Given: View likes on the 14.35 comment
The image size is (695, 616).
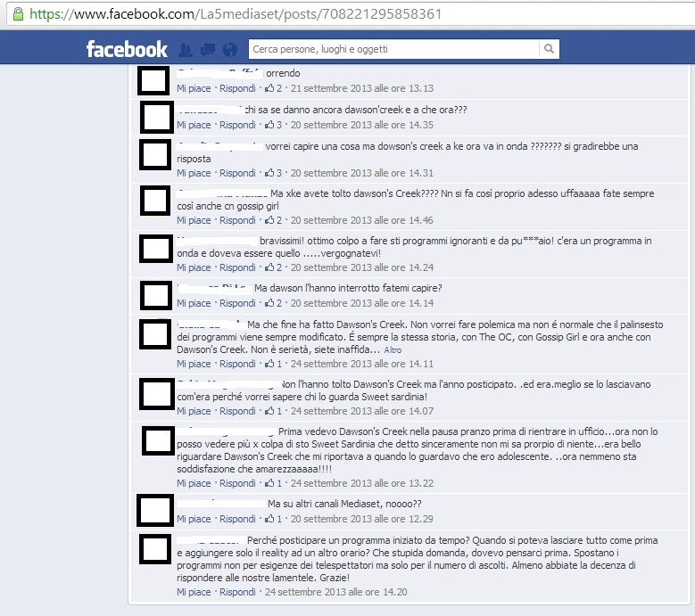Looking at the screenshot, I should 273,125.
